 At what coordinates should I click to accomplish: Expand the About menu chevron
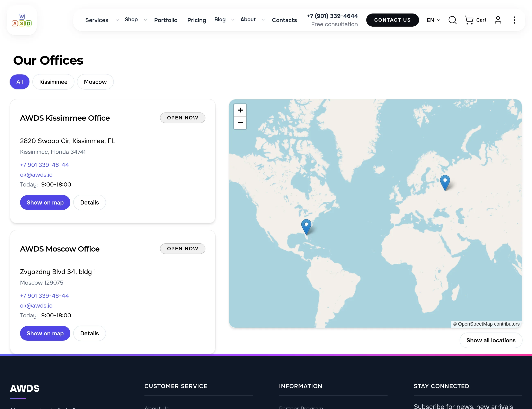[263, 19]
